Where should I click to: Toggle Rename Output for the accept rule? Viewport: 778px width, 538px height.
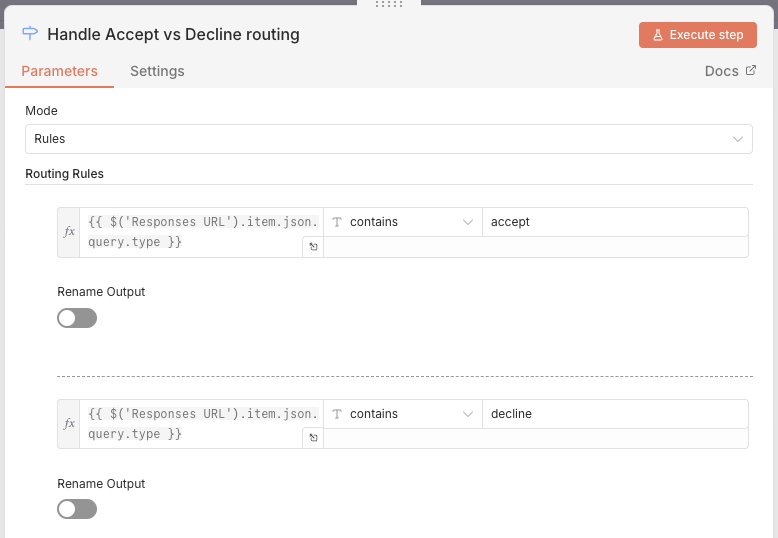(x=77, y=318)
